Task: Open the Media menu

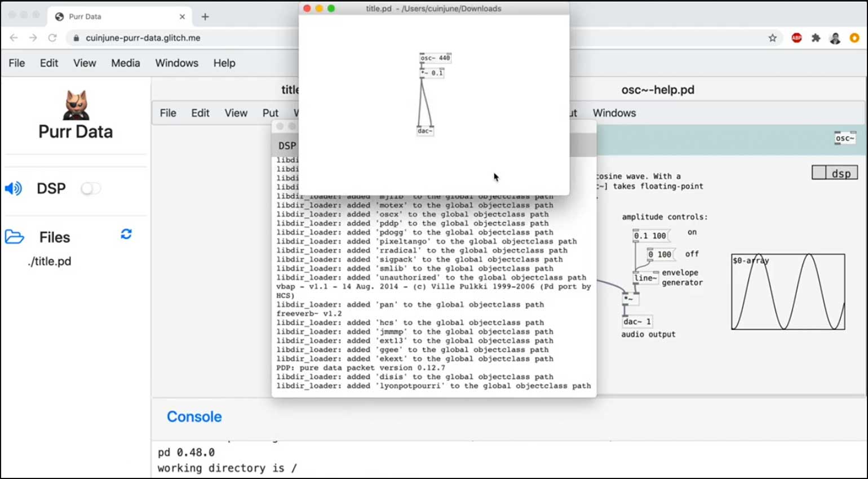Action: click(x=126, y=63)
